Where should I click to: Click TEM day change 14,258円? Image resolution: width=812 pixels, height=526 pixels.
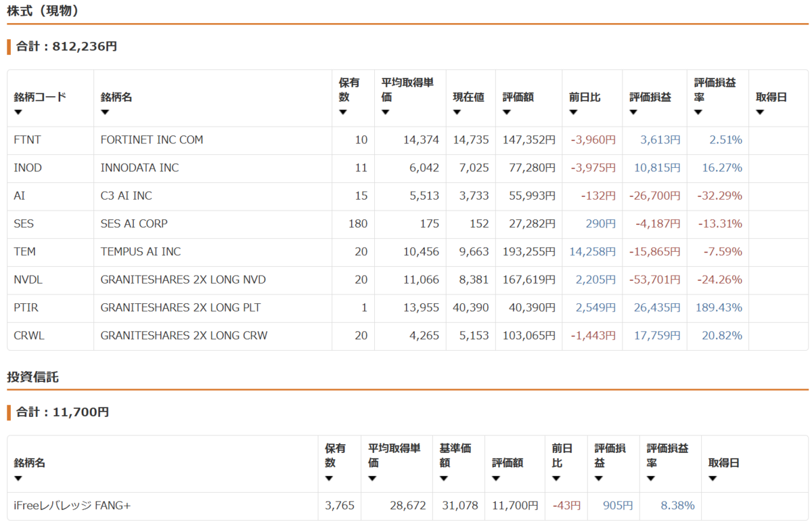pyautogui.click(x=592, y=251)
